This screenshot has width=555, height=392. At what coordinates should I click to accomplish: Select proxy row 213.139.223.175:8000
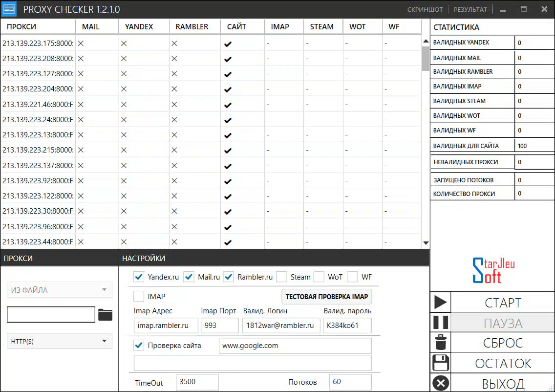[x=211, y=43]
